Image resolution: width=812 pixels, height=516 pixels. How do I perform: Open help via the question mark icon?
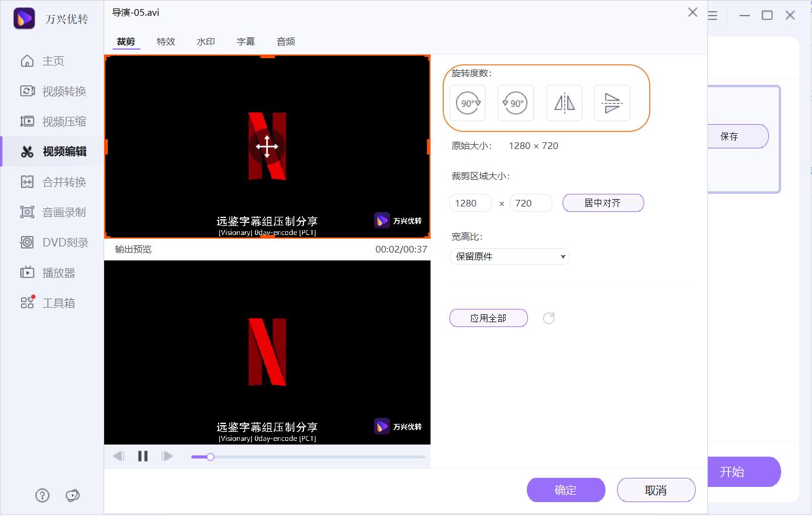[x=42, y=495]
